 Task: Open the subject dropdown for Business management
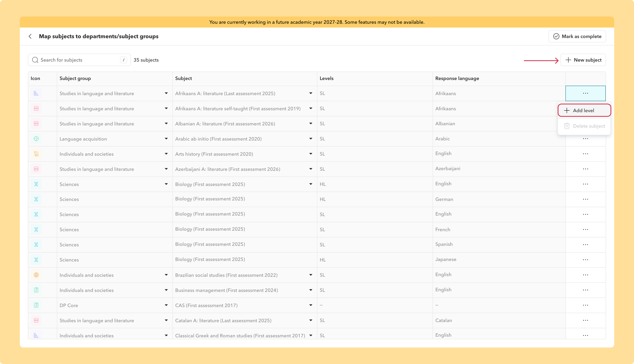[x=311, y=290]
